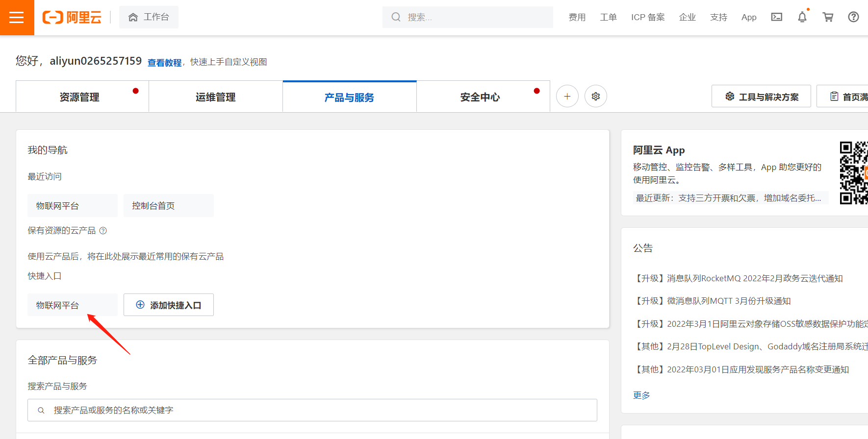This screenshot has width=868, height=439.
Task: Click the search magnifier icon in header
Action: tap(396, 17)
